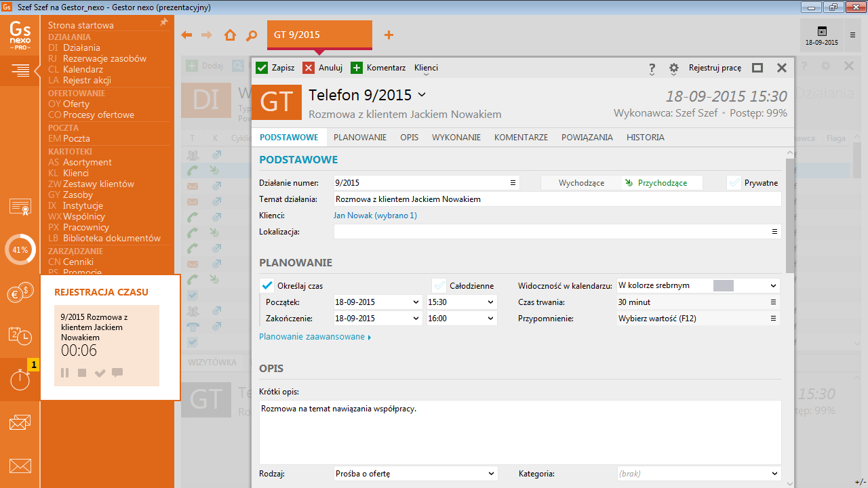This screenshot has height=488, width=868.
Task: Toggle the Prywatne checkbox
Action: pos(734,183)
